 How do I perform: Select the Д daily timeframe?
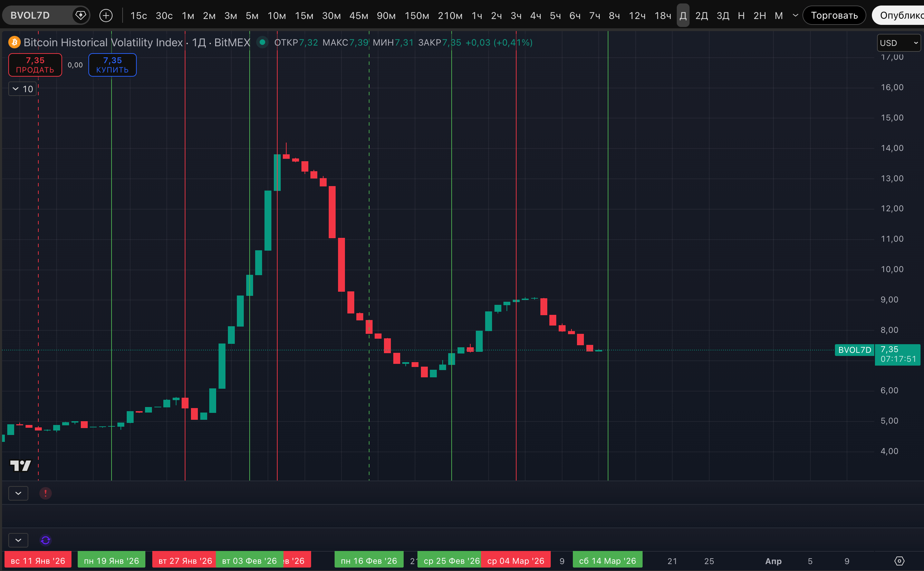tap(683, 16)
